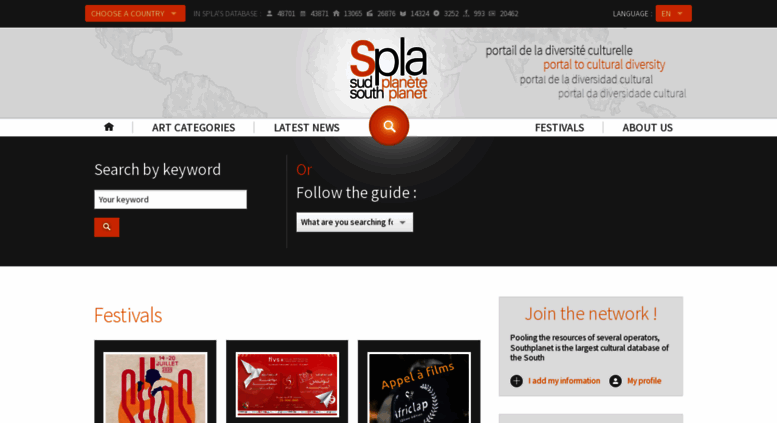Click the Spla South Planet logo
777x423 pixels.
388,69
